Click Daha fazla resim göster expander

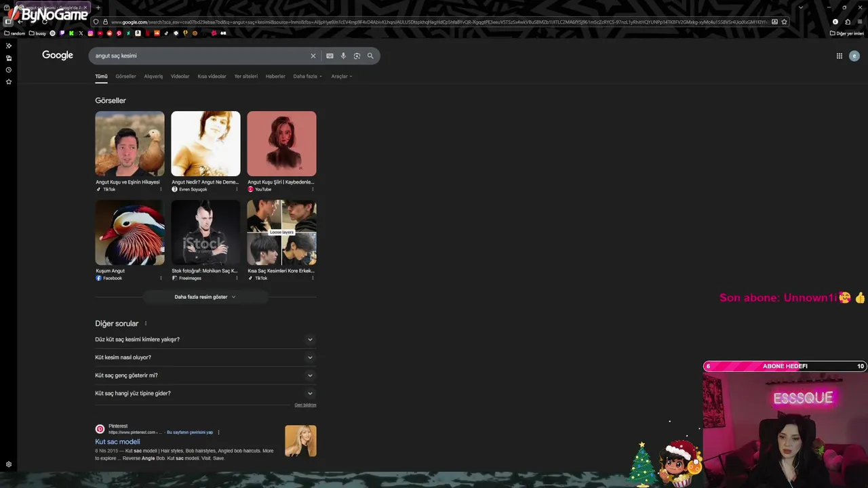tap(205, 297)
